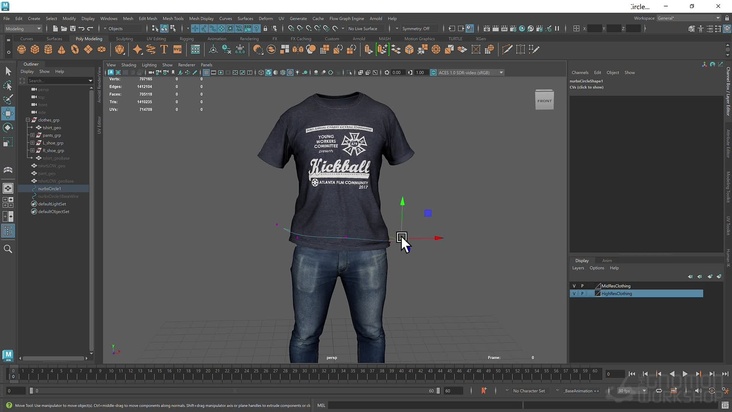Image resolution: width=732 pixels, height=412 pixels.
Task: Click the Type text tool shelf icon
Action: tap(164, 49)
